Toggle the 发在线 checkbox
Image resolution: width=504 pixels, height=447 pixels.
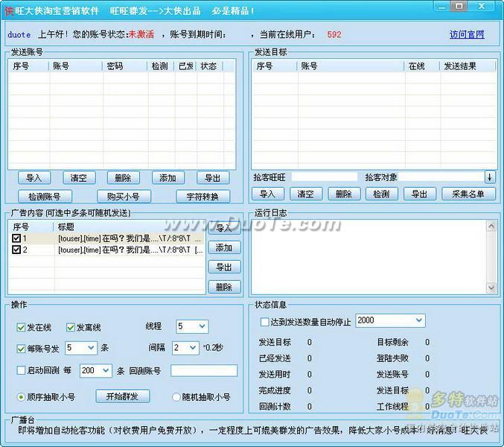coord(21,327)
